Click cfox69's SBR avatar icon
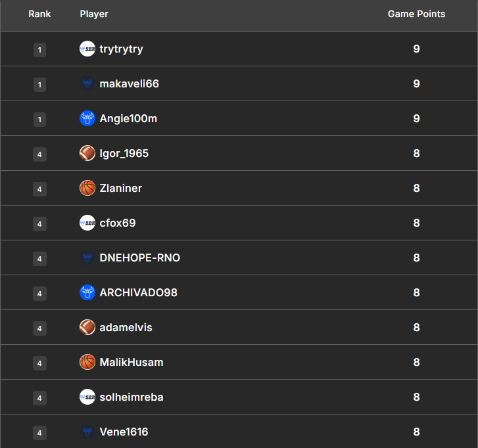The width and height of the screenshot is (478, 448). pyautogui.click(x=87, y=223)
